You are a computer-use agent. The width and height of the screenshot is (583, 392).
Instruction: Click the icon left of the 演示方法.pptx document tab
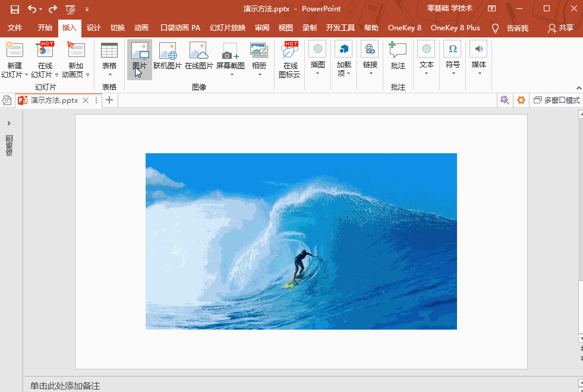pyautogui.click(x=7, y=100)
